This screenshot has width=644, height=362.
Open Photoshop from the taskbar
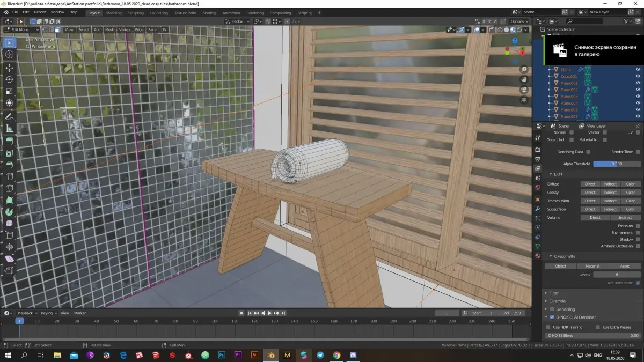click(x=221, y=355)
